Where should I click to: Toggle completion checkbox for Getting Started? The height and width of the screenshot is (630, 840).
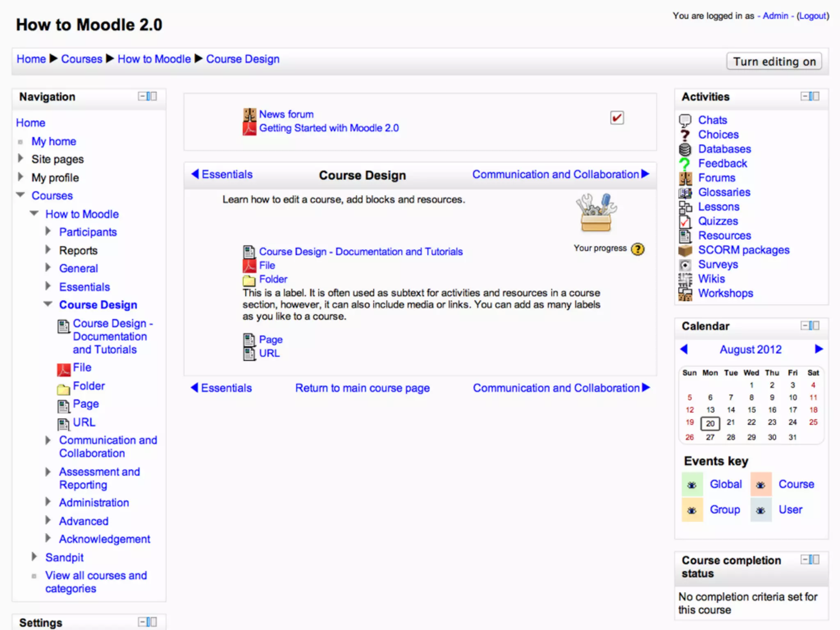616,118
